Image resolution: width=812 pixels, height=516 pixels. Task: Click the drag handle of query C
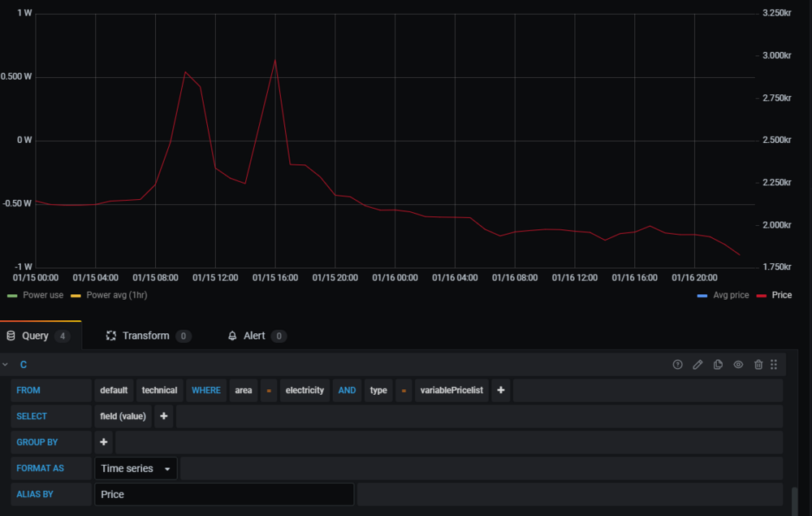[774, 365]
